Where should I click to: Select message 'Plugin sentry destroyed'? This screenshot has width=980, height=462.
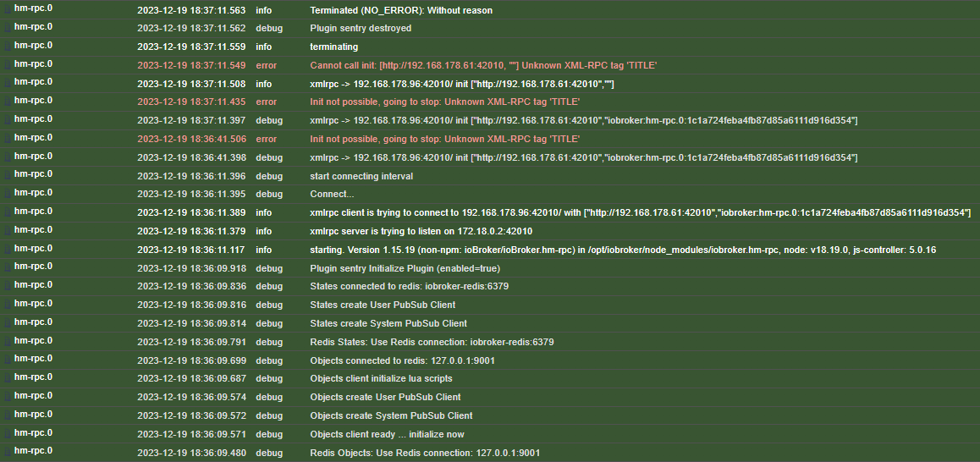pyautogui.click(x=361, y=28)
